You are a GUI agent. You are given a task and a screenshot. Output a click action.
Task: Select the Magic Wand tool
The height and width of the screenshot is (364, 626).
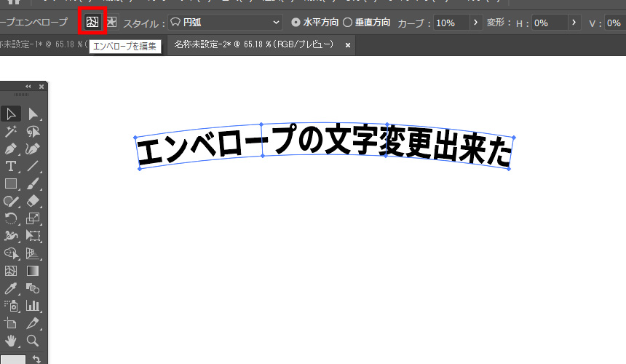(11, 131)
